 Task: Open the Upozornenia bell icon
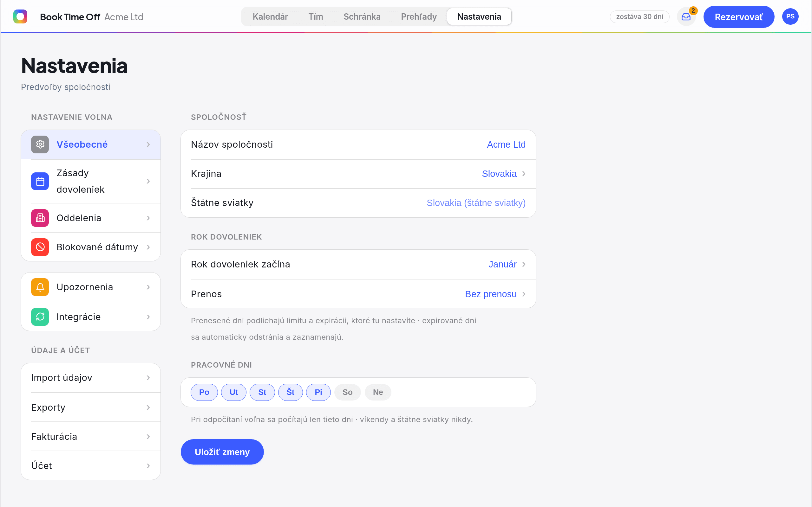(x=40, y=287)
